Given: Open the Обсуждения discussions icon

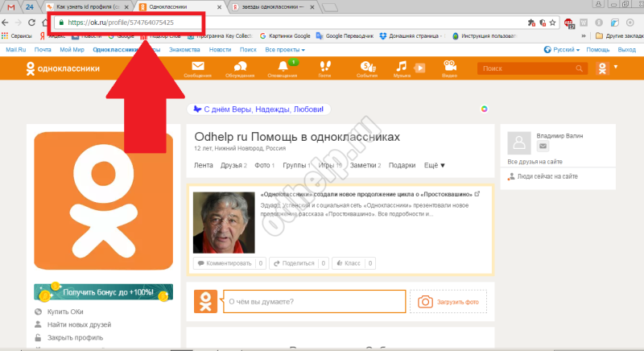Looking at the screenshot, I should (x=240, y=68).
